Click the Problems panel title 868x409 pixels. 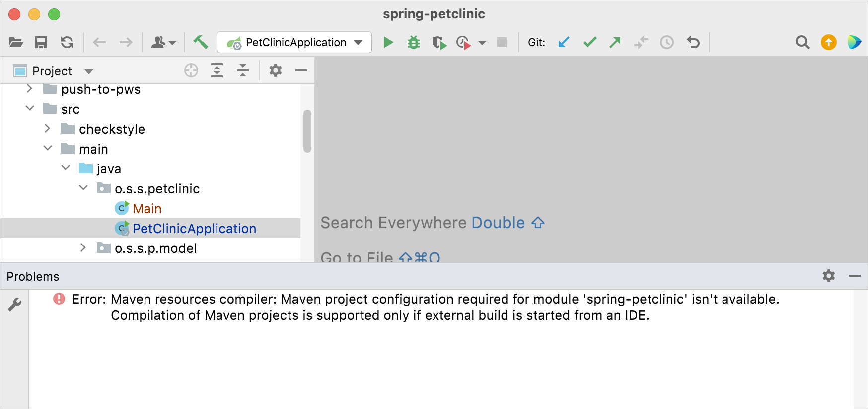coord(33,277)
